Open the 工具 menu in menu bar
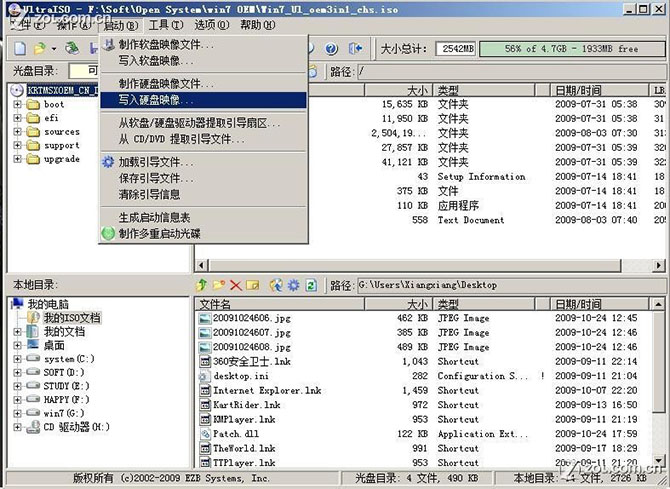This screenshot has width=670, height=489. [x=158, y=24]
